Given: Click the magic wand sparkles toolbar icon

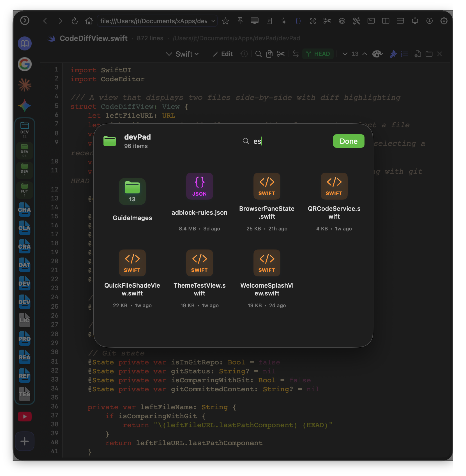Looking at the screenshot, I should (x=284, y=21).
